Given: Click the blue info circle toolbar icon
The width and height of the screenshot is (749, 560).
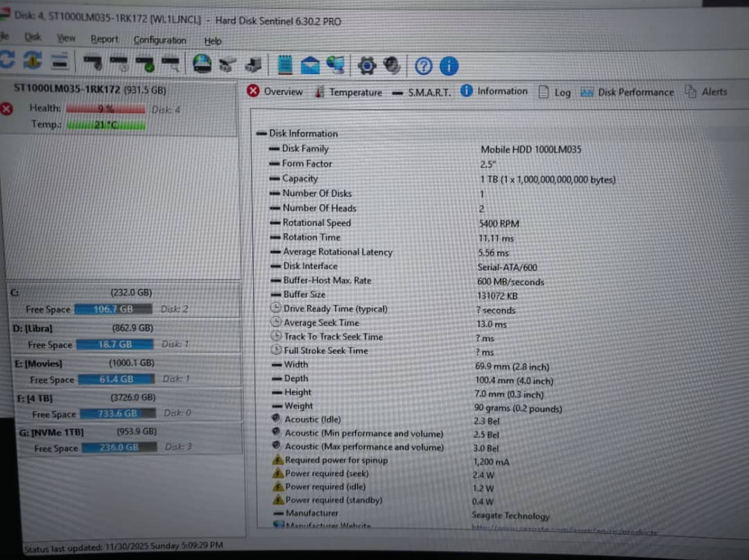Looking at the screenshot, I should pos(449,67).
